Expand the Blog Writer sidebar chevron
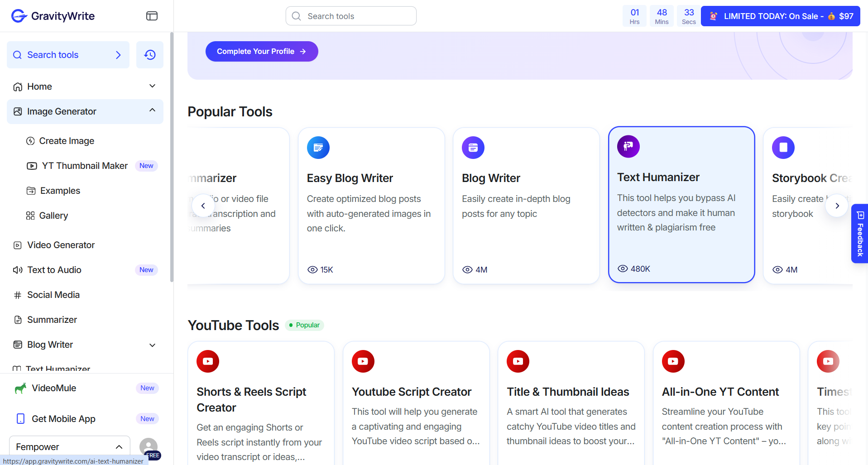868x465 pixels. pyautogui.click(x=153, y=345)
